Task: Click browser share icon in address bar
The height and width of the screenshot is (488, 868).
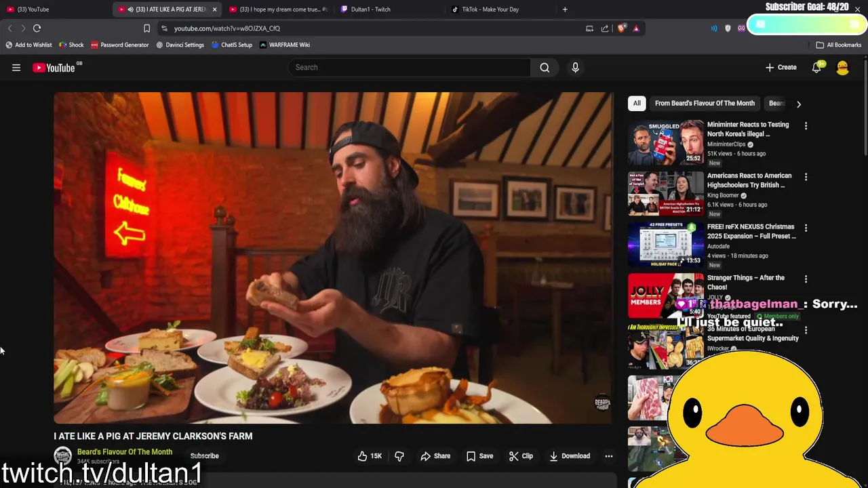Action: pyautogui.click(x=605, y=28)
